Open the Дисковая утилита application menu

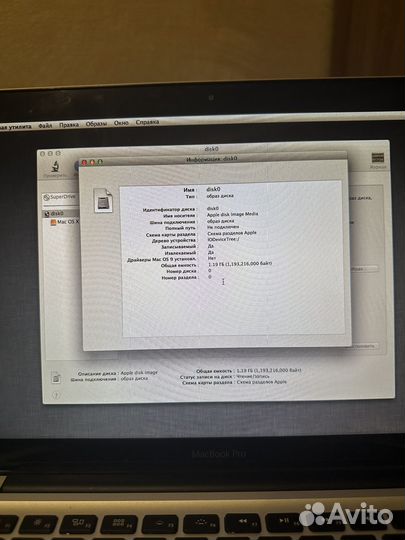tap(15, 127)
